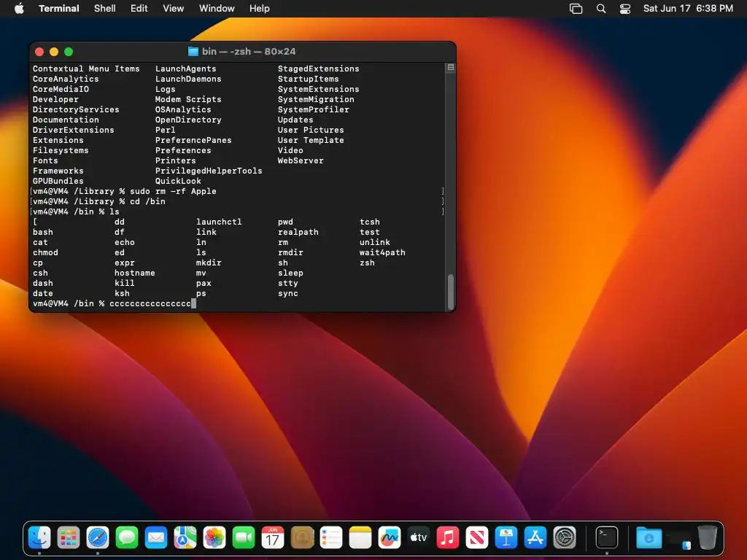The image size is (747, 560).
Task: Open Control Center in the menu bar
Action: click(x=625, y=9)
